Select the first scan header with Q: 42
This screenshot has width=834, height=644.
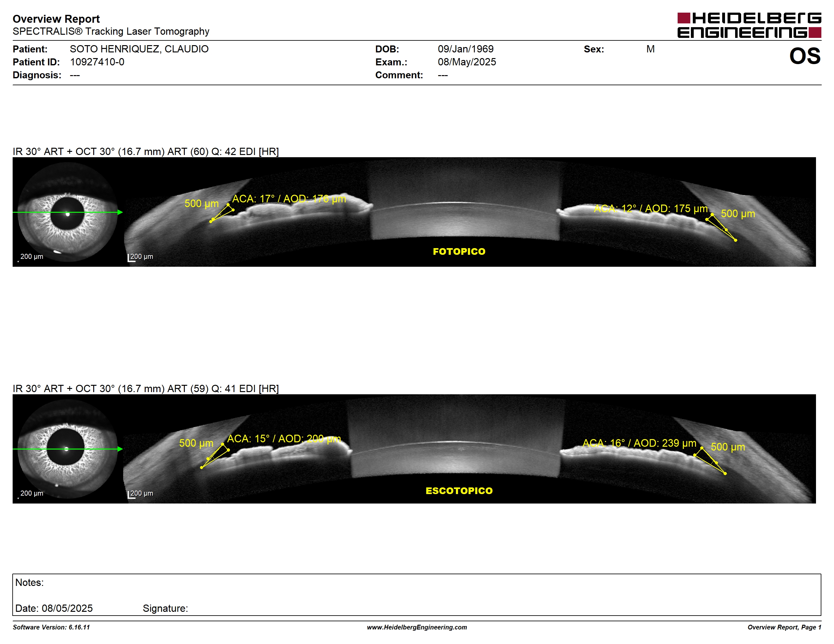click(x=146, y=152)
